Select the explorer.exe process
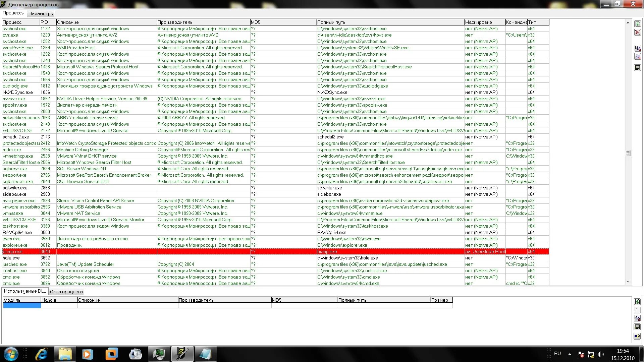 pos(275,245)
